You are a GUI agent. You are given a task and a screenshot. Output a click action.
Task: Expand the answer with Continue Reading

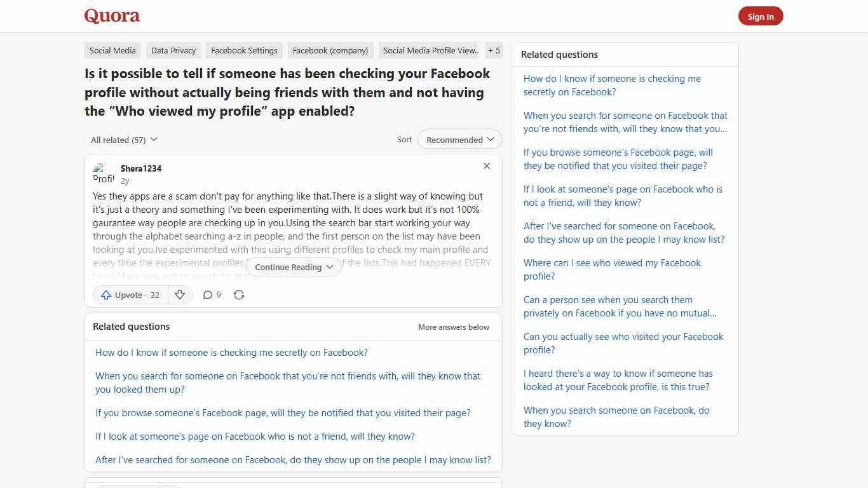(x=293, y=267)
